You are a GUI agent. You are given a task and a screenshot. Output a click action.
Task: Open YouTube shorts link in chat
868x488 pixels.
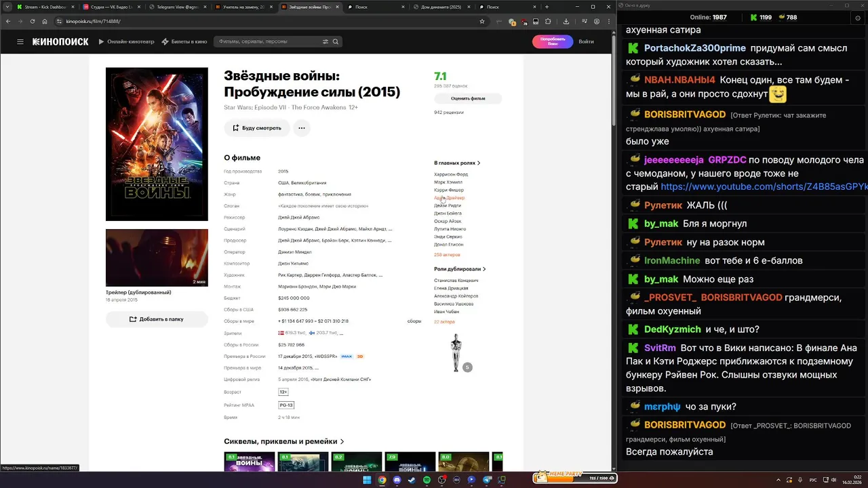[x=764, y=186]
